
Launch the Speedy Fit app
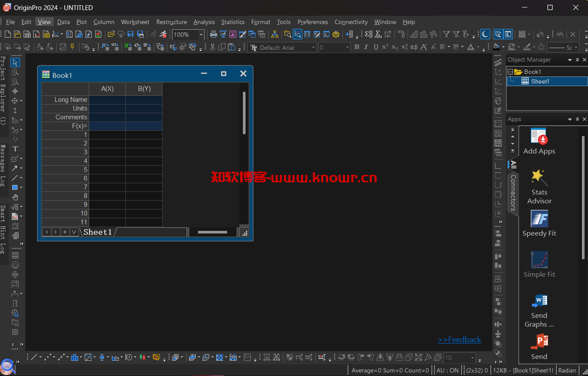(539, 223)
